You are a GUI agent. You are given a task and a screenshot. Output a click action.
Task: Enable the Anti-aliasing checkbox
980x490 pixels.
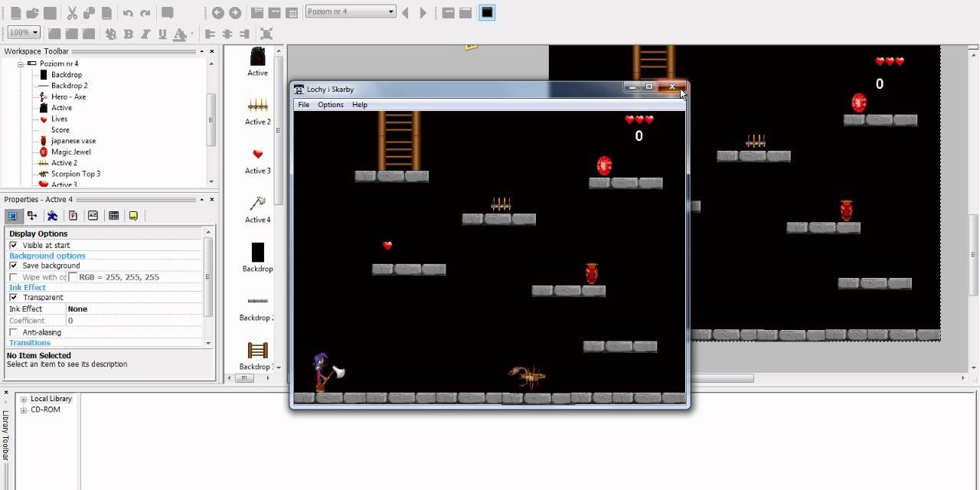(x=14, y=332)
